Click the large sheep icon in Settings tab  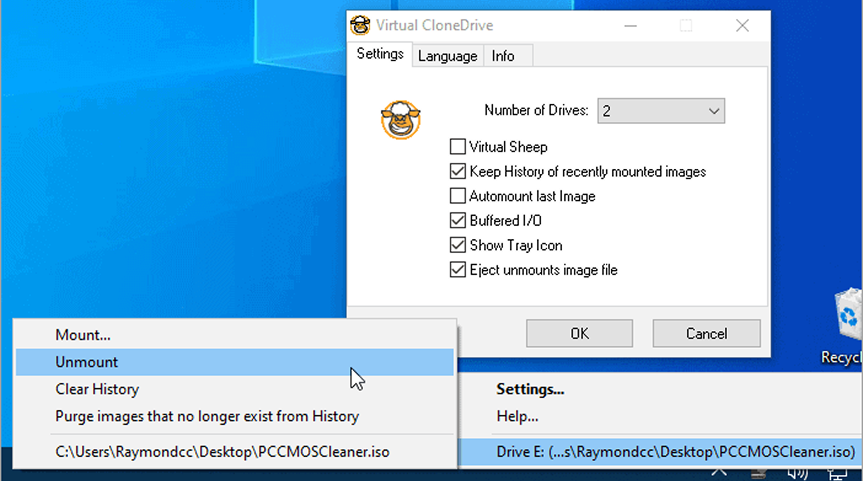tap(401, 120)
